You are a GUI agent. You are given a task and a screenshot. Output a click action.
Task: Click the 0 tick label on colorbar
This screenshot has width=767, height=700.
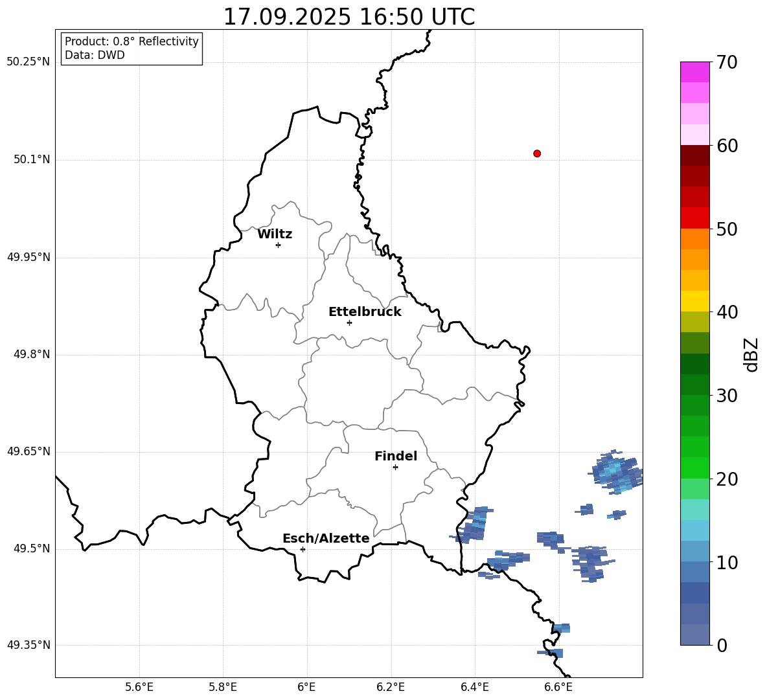[x=722, y=645]
